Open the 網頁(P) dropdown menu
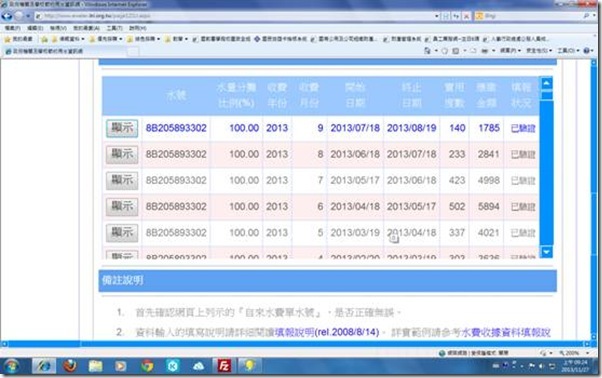Viewport: 602px width, 378px height. tap(510, 51)
